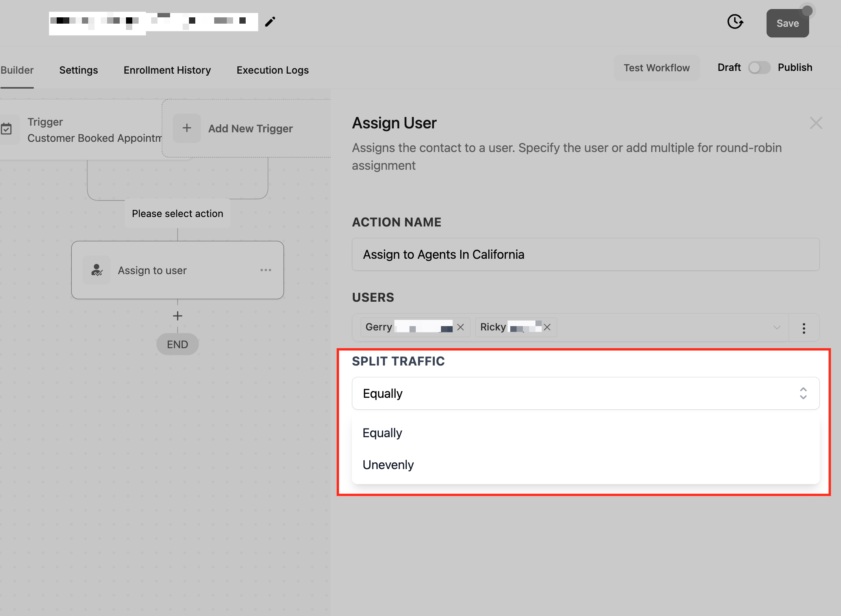Click the plus icon beside Add New Trigger
This screenshot has height=616, width=841.
pyautogui.click(x=187, y=128)
